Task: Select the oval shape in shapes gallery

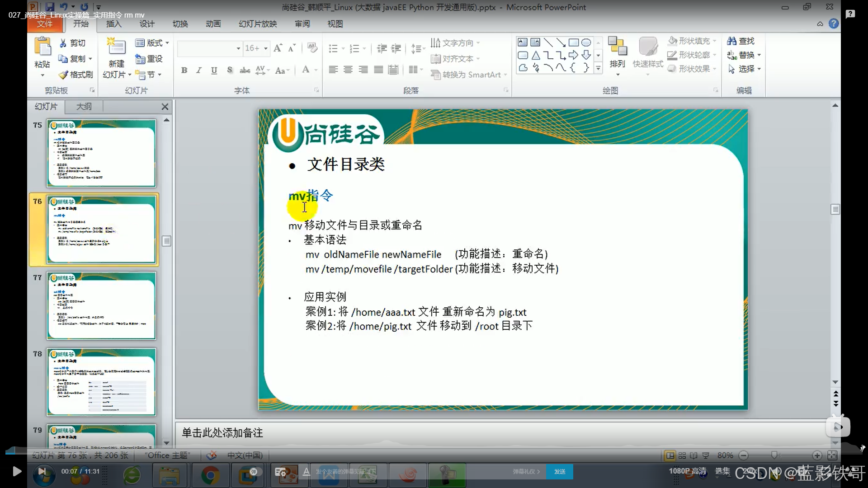Action: tap(586, 42)
